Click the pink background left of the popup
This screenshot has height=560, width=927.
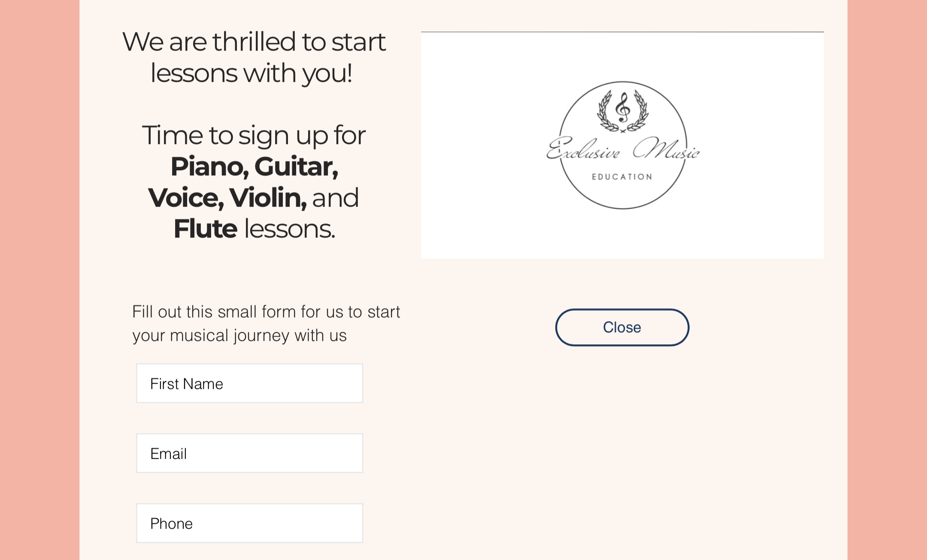coord(39,280)
